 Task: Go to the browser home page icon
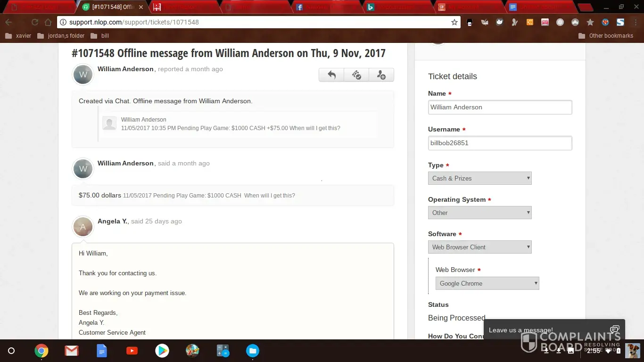(x=48, y=22)
